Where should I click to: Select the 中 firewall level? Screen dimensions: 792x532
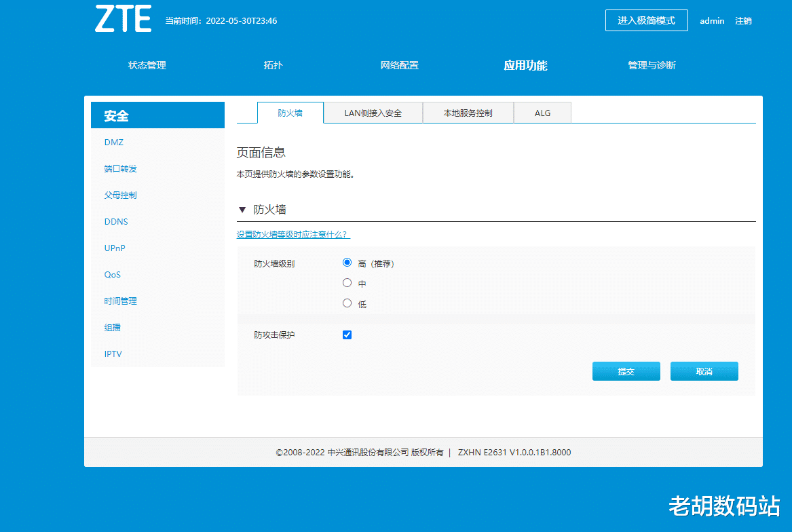(347, 282)
